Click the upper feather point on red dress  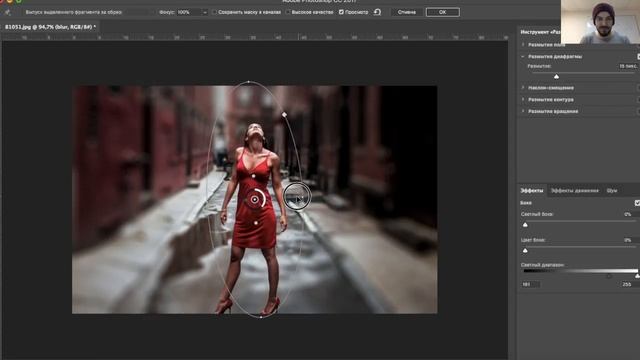(253, 176)
